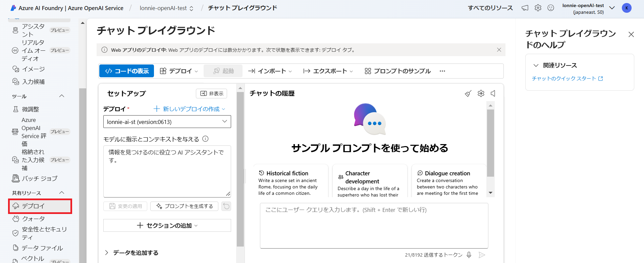Open the インポート toolbar dropdown

point(270,71)
